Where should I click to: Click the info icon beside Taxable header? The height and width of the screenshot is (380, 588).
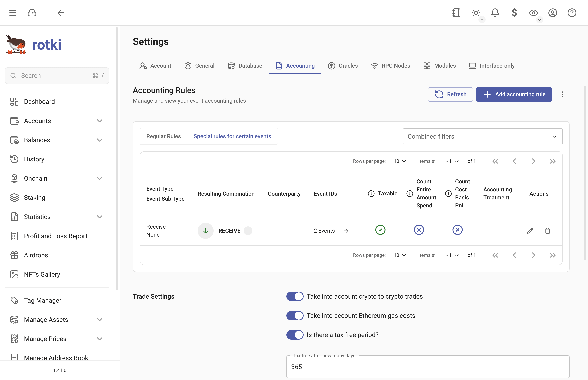tap(371, 194)
